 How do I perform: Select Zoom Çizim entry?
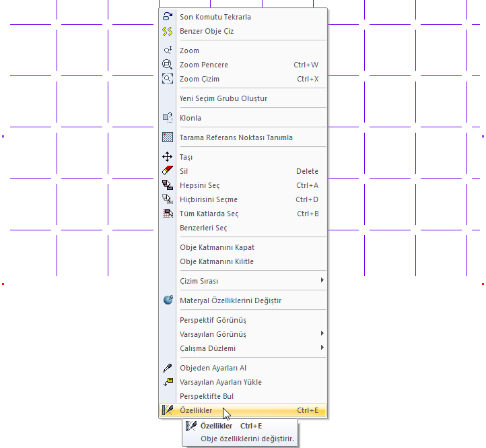(243, 79)
